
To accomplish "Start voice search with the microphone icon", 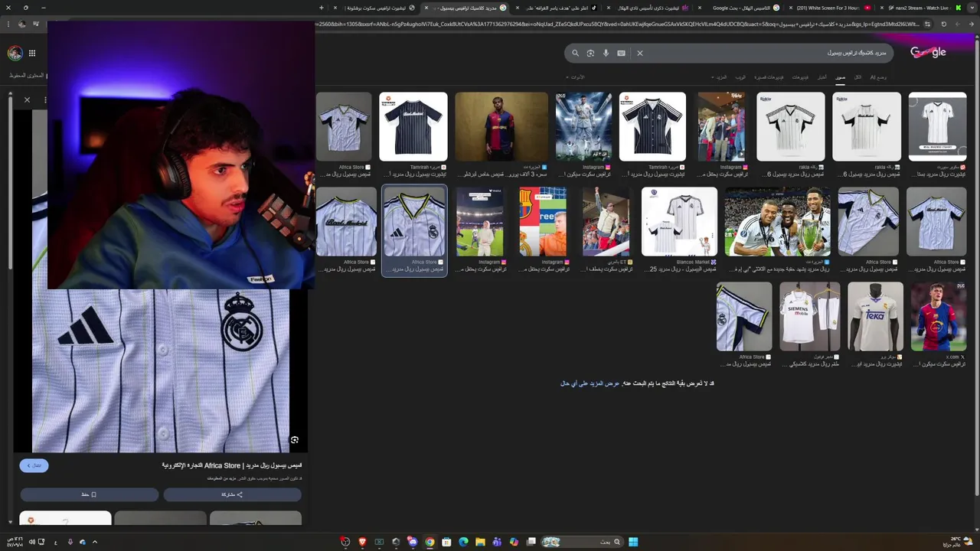I will (606, 53).
